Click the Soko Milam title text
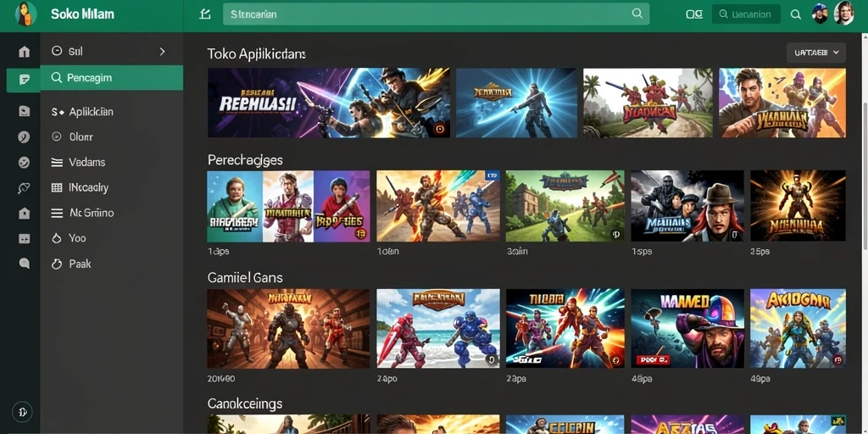Viewport: 868px width, 434px height. tap(82, 14)
